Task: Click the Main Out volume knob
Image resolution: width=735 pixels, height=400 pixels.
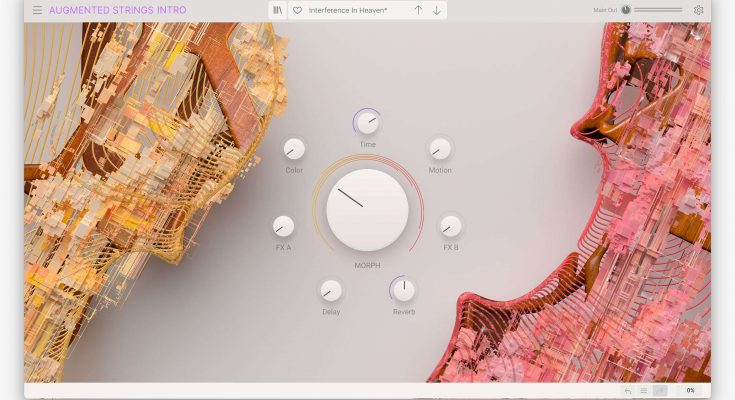Action: coord(626,10)
